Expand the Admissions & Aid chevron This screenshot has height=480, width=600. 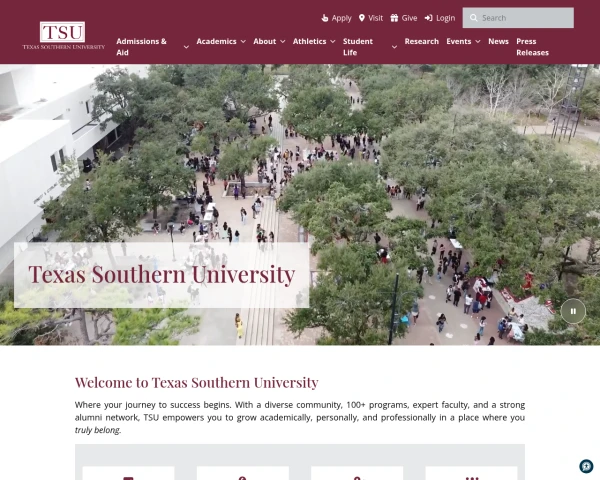(x=186, y=47)
